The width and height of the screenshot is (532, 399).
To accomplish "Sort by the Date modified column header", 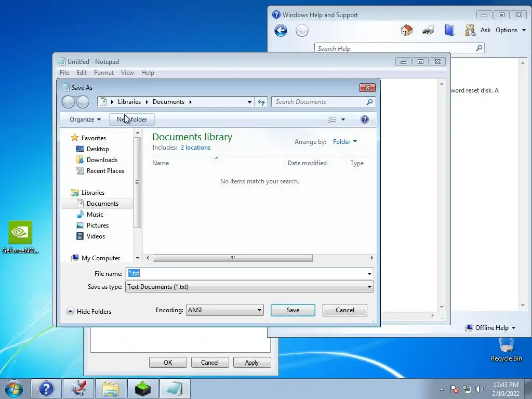I will (x=307, y=163).
